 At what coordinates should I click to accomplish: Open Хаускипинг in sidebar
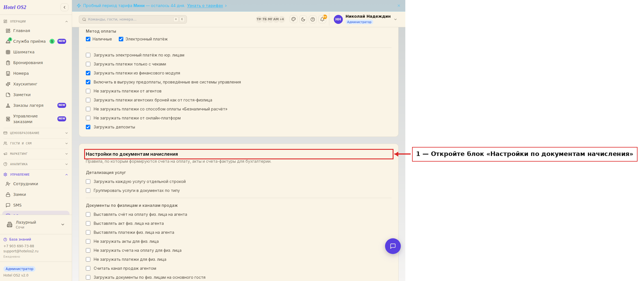coord(36,84)
